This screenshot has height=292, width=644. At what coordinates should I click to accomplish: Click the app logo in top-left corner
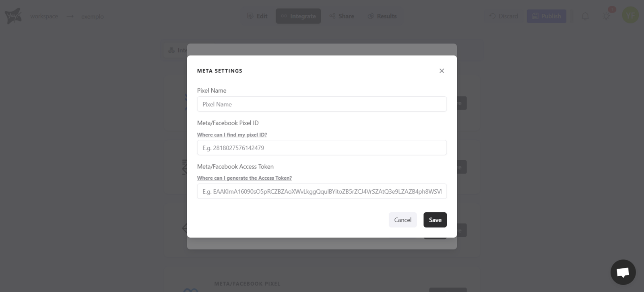[x=13, y=16]
